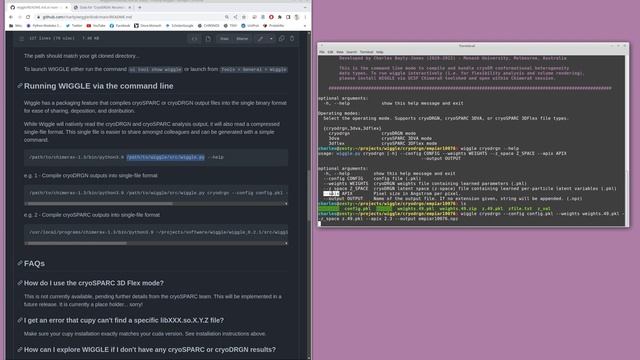
Task: Bookmark this page with the star icon
Action: pos(244,17)
